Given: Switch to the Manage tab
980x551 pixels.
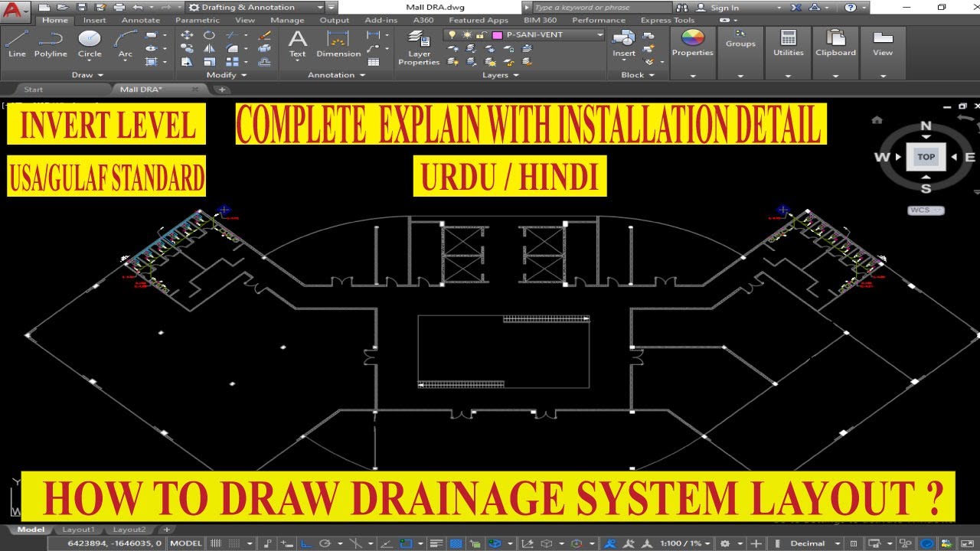Looking at the screenshot, I should pyautogui.click(x=287, y=21).
